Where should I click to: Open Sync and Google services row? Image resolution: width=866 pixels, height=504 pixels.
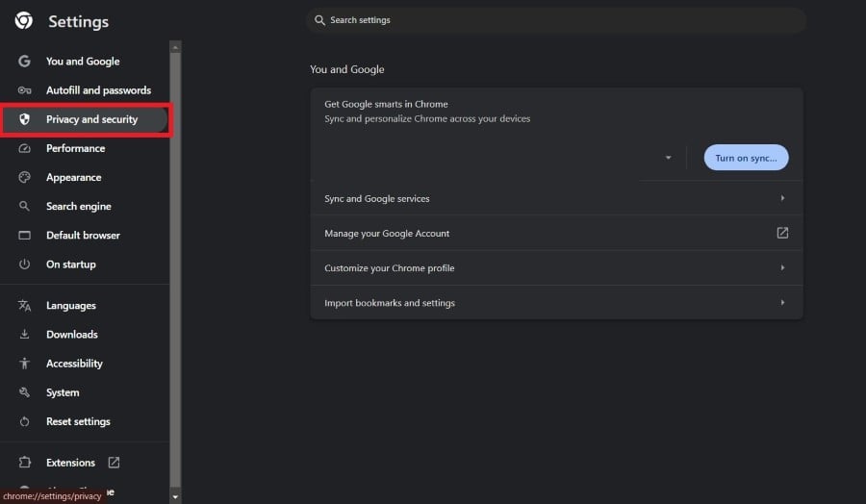pyautogui.click(x=556, y=198)
